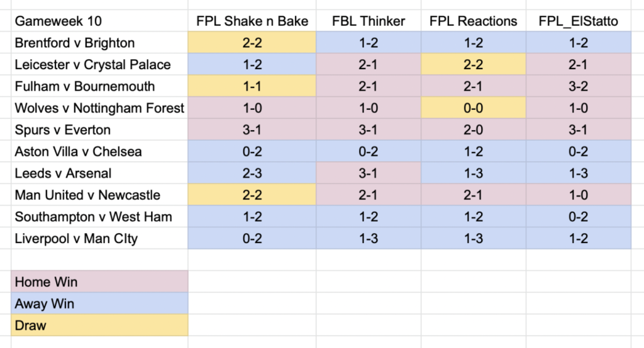This screenshot has width=644, height=348.
Task: Select the Gameweek 10 header cell
Action: click(99, 21)
